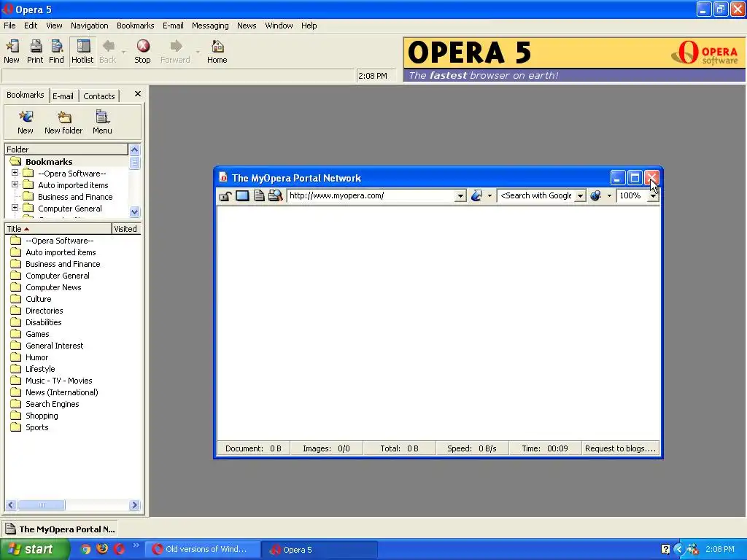Expand the Computer General tree folder

coord(15,208)
